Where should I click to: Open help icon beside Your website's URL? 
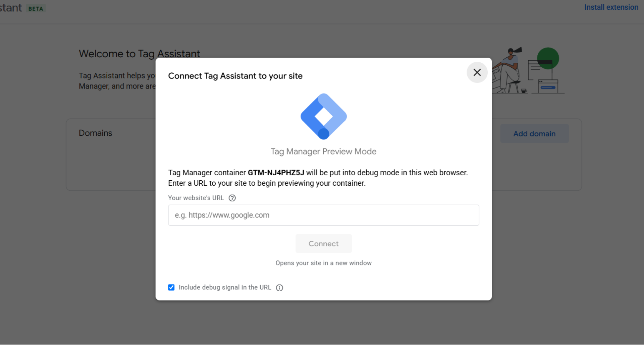232,198
